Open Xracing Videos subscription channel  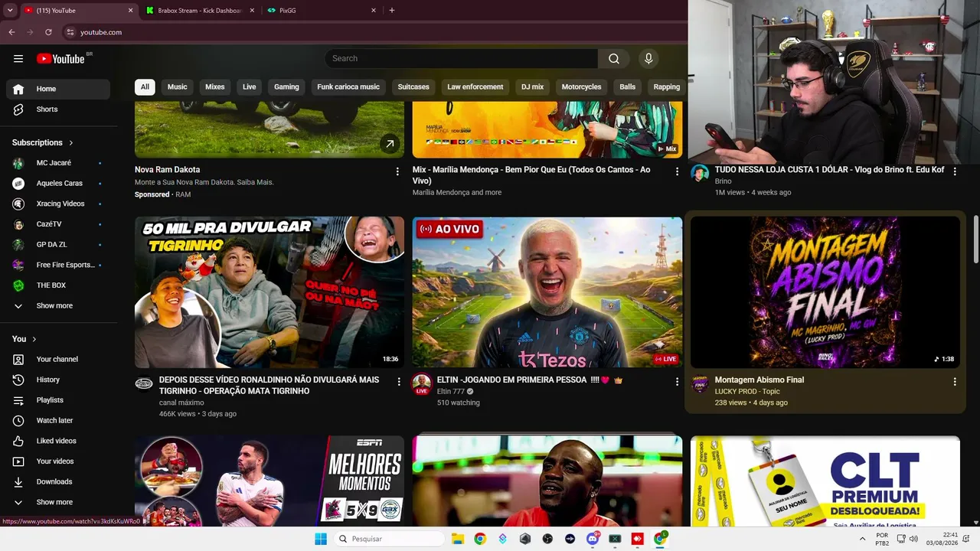(x=58, y=204)
